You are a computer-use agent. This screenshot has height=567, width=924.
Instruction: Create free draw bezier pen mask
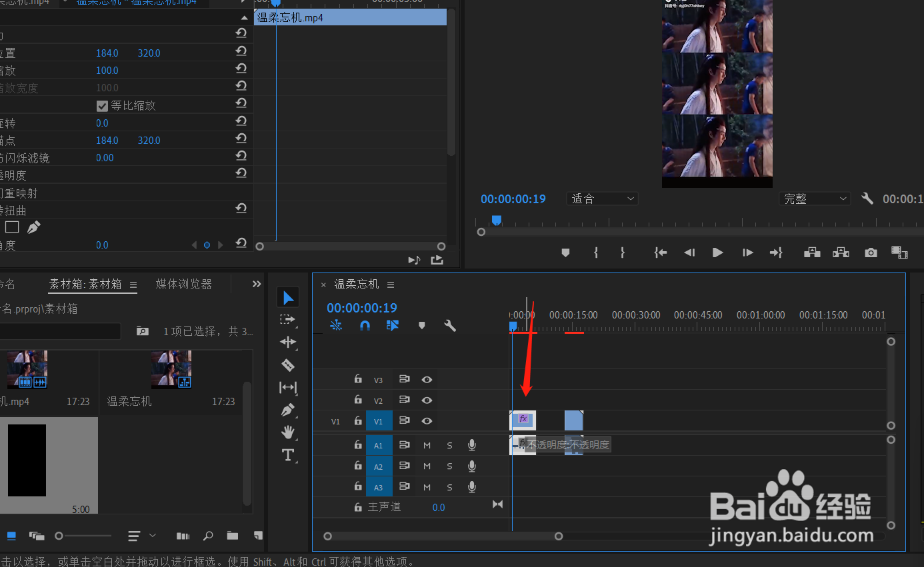[x=33, y=227]
